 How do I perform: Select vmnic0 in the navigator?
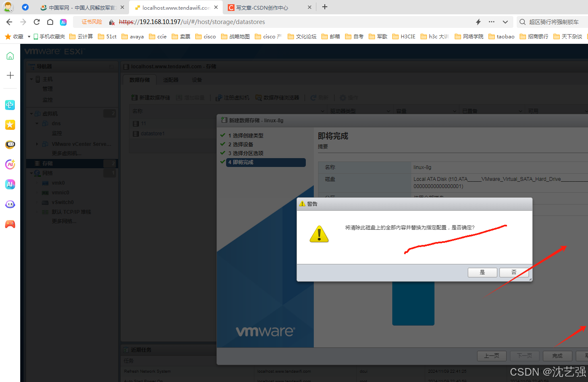(x=60, y=193)
